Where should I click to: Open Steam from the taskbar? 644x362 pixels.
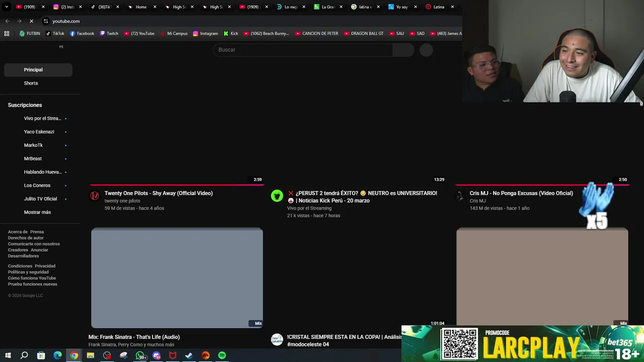click(x=189, y=355)
